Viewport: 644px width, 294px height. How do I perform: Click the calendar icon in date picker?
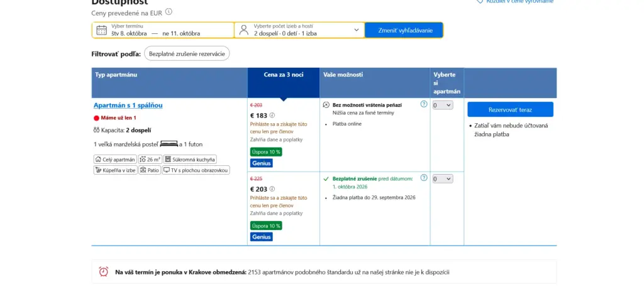pos(101,30)
